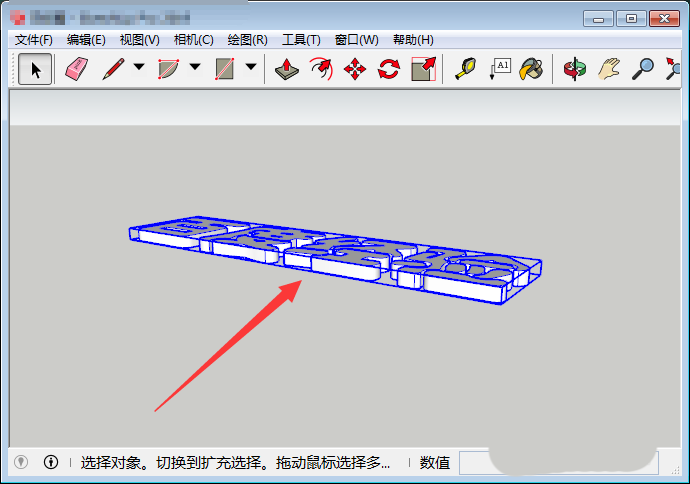Select the Arc drawing tool

(169, 69)
